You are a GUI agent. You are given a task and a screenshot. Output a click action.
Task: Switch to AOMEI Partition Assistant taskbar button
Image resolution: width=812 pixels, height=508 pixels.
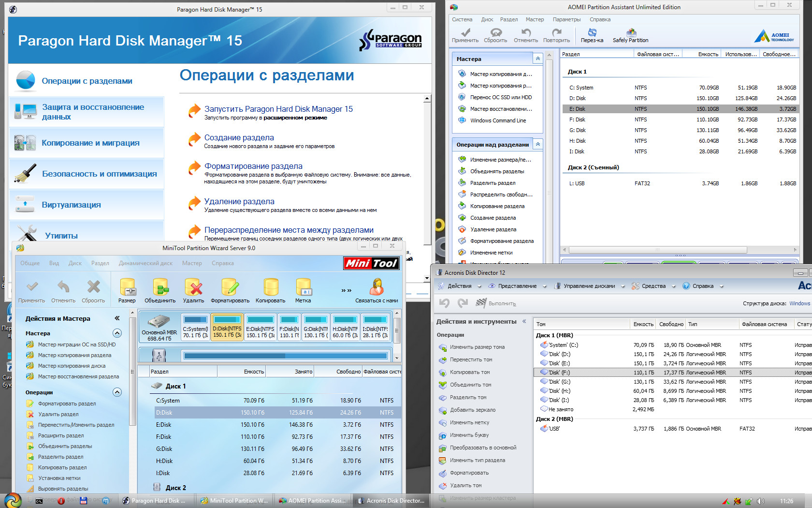pyautogui.click(x=313, y=501)
